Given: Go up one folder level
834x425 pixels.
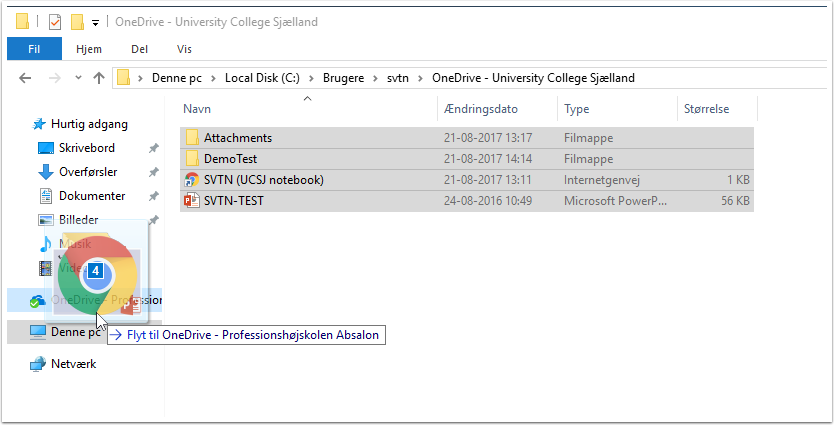Looking at the screenshot, I should click(98, 78).
